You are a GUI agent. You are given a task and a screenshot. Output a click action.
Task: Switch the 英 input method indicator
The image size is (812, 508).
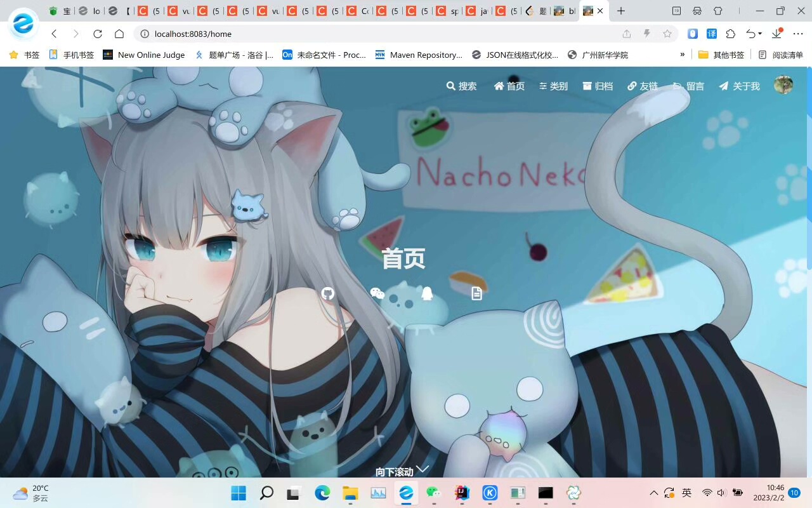pyautogui.click(x=686, y=493)
